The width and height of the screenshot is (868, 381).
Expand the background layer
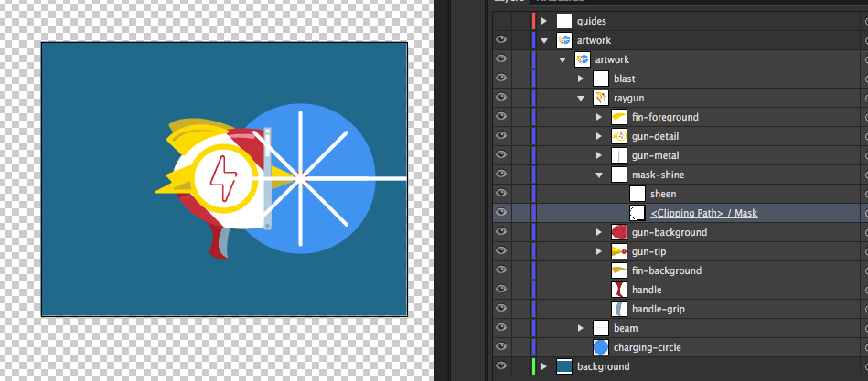[x=544, y=366]
